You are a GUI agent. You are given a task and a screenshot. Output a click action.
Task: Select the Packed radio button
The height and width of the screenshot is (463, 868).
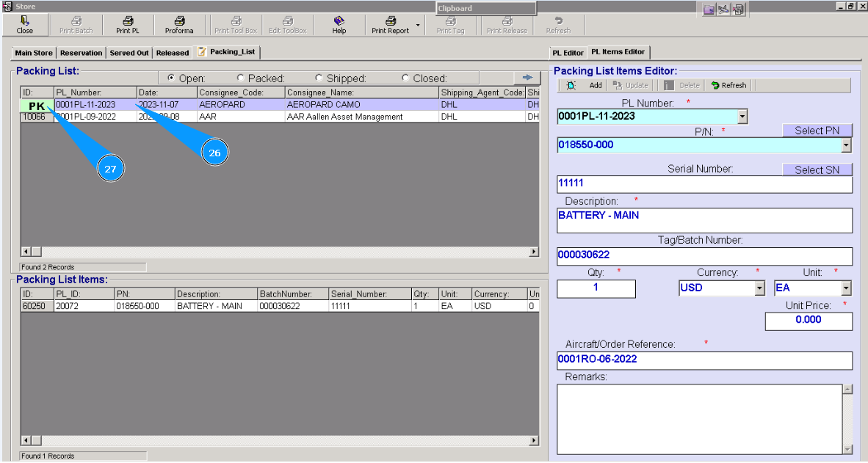[x=240, y=78]
